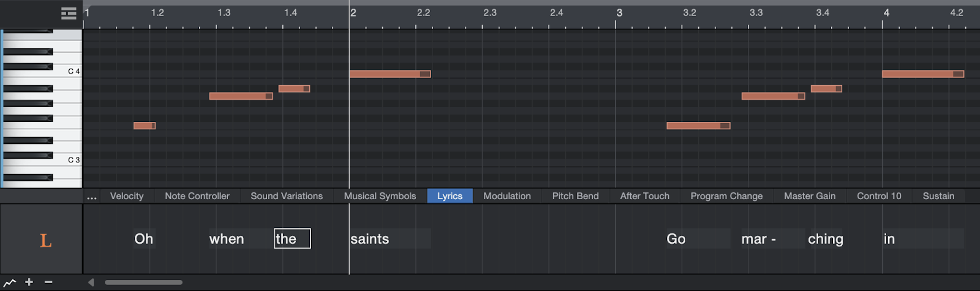The height and width of the screenshot is (291, 980).
Task: Select the note above lyric 'ching'
Action: (x=826, y=89)
